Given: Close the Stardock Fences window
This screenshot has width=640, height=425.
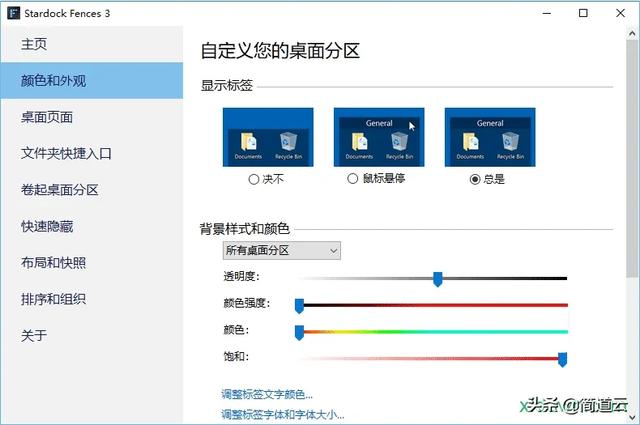Looking at the screenshot, I should 620,13.
